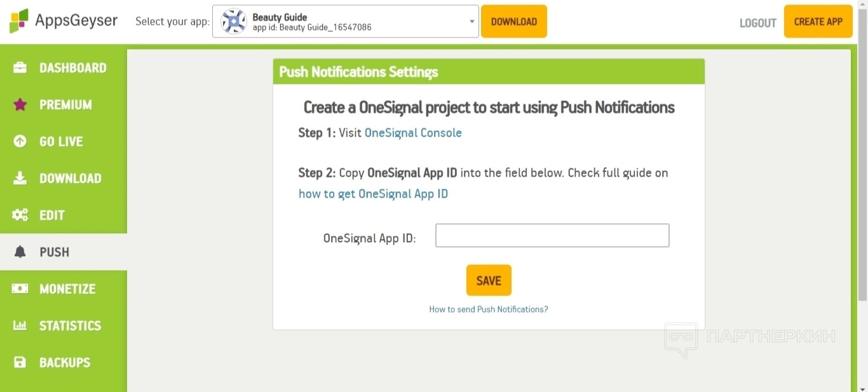Viewport: 868px width, 392px height.
Task: Open the OneSignal Console link
Action: 413,133
